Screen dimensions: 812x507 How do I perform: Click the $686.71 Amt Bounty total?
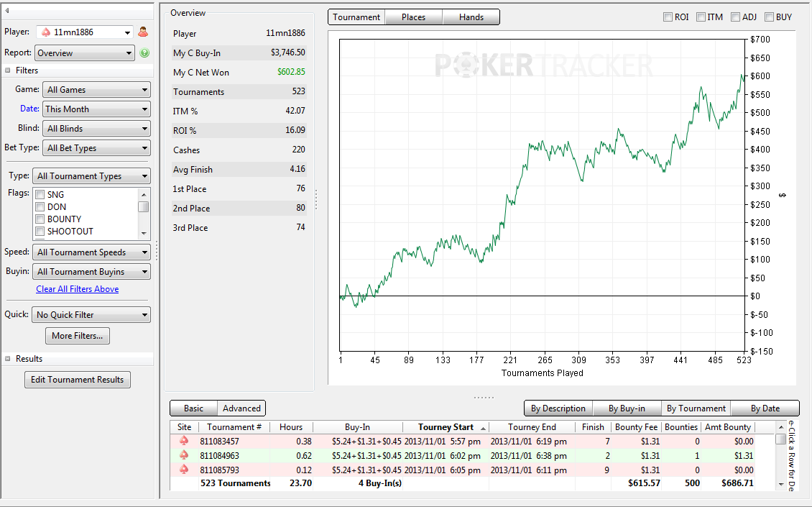[x=737, y=483]
